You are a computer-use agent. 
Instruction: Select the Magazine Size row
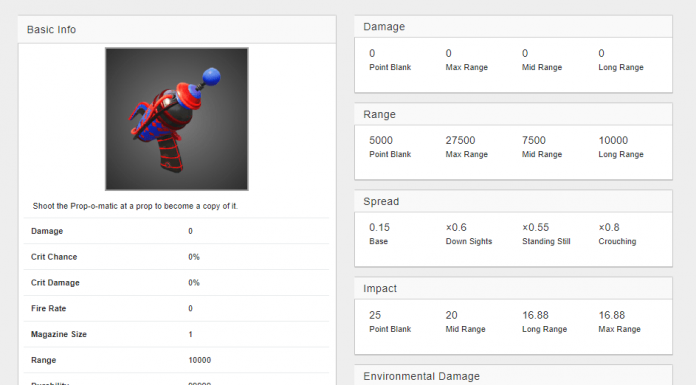point(176,334)
